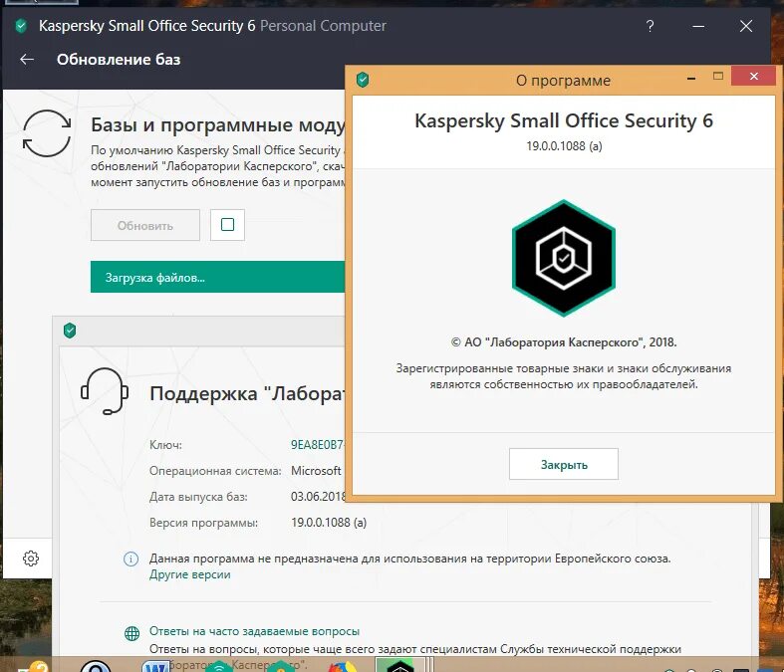Click the European Union notice text
Screen dimensions: 784x672
pos(410,559)
